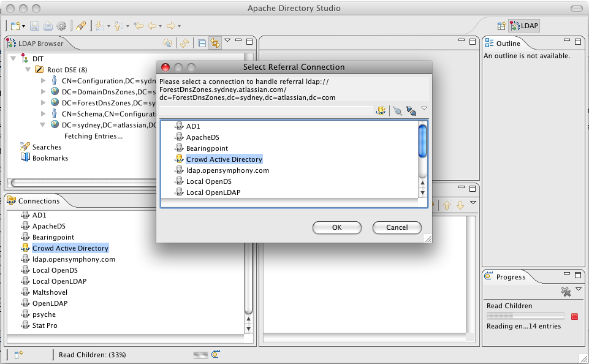589x364 pixels.
Task: Expand the DC=ForestDnsZones entry
Action: [43, 102]
